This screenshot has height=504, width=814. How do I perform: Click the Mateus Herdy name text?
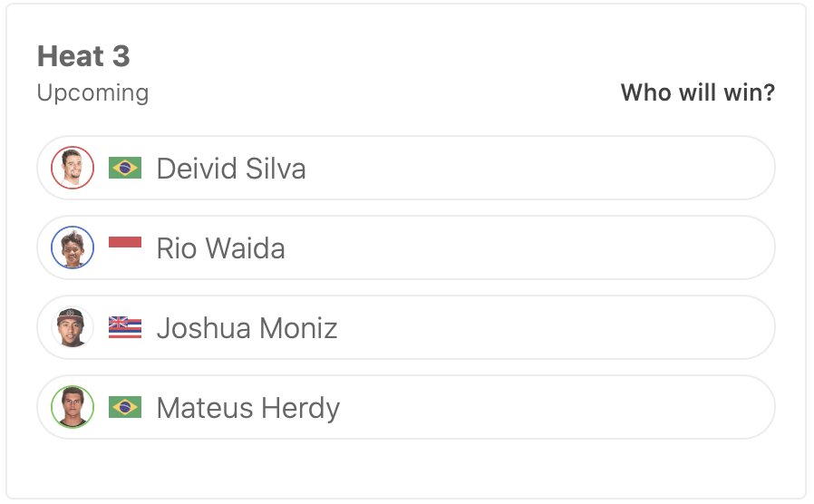tap(248, 408)
